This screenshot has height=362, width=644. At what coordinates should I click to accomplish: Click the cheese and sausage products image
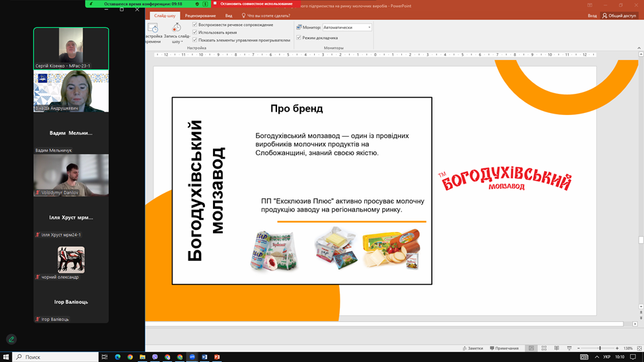(391, 249)
